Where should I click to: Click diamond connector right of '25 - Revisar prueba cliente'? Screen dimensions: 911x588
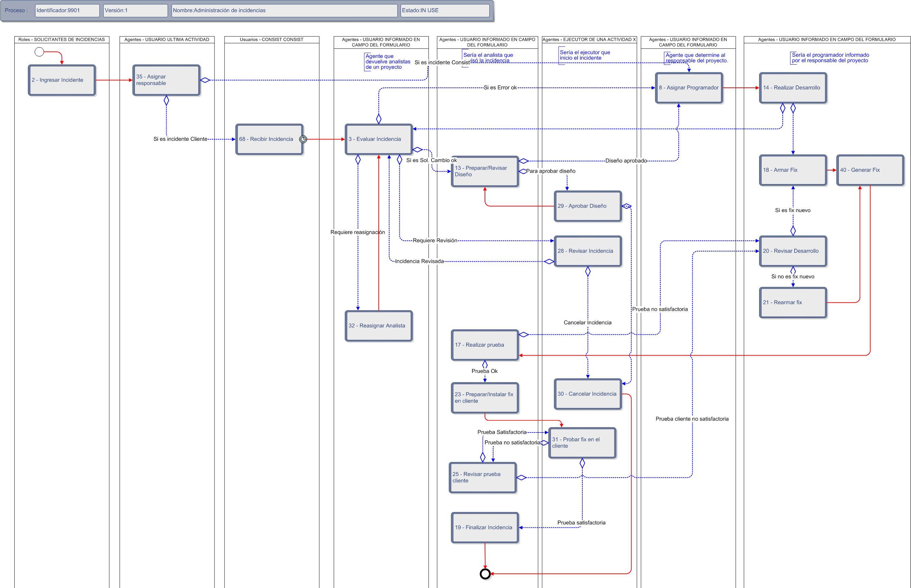tap(522, 478)
